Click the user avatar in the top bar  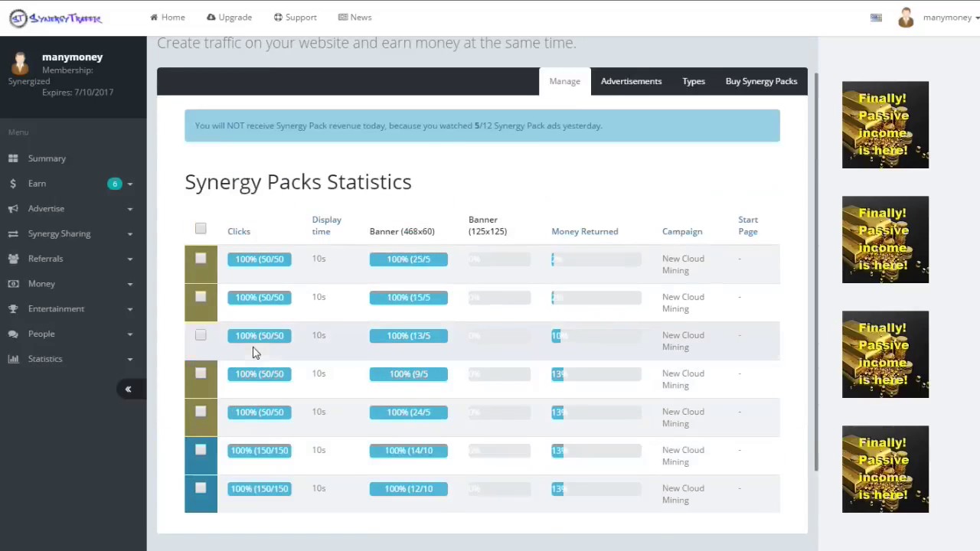point(906,18)
